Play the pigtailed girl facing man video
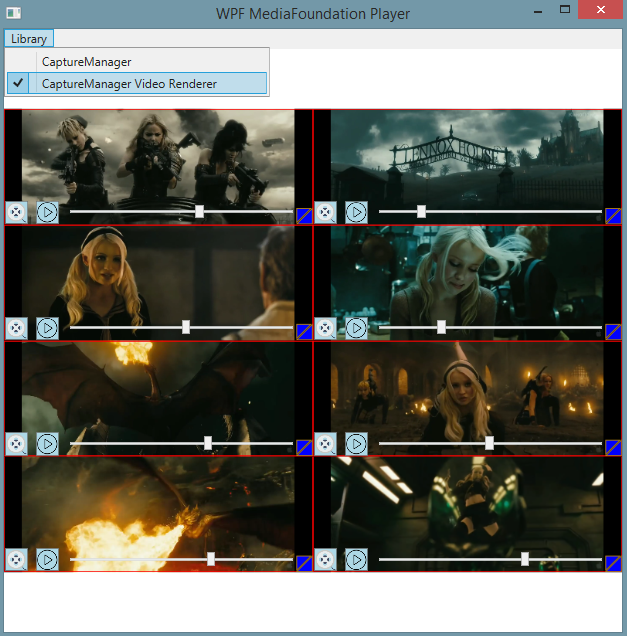627x636 pixels. pyautogui.click(x=47, y=328)
